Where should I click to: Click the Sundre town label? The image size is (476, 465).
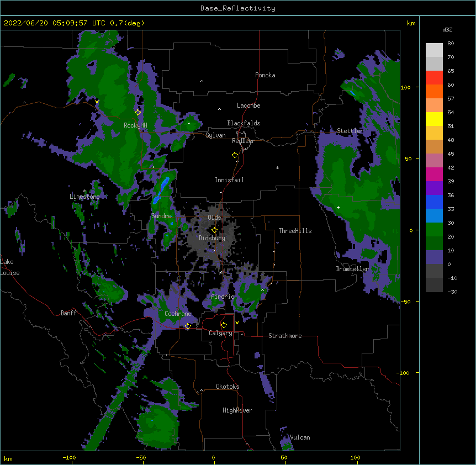click(x=161, y=216)
